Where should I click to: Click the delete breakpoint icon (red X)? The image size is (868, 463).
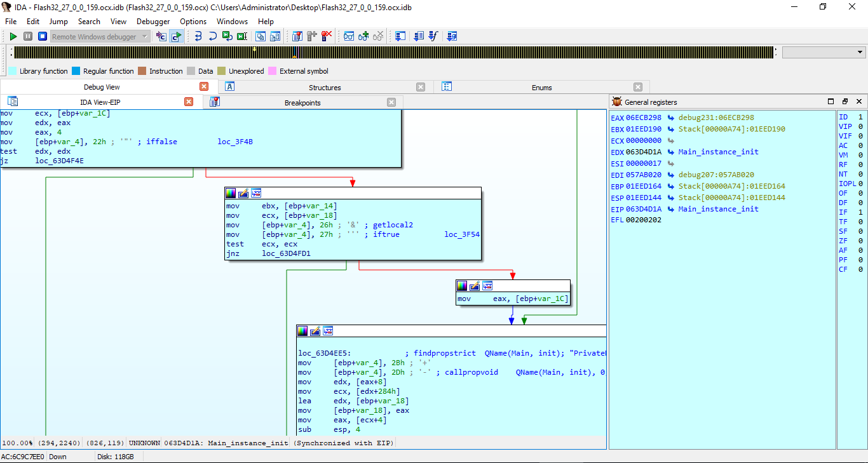[x=327, y=36]
